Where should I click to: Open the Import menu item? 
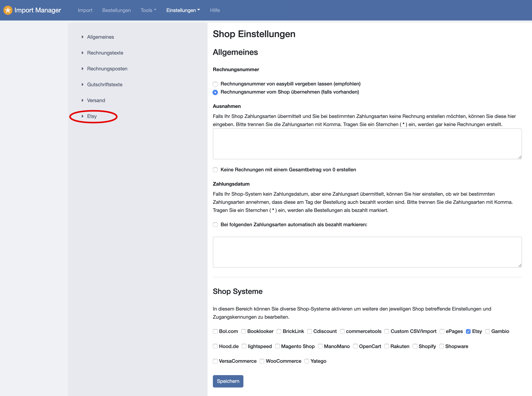(x=85, y=10)
